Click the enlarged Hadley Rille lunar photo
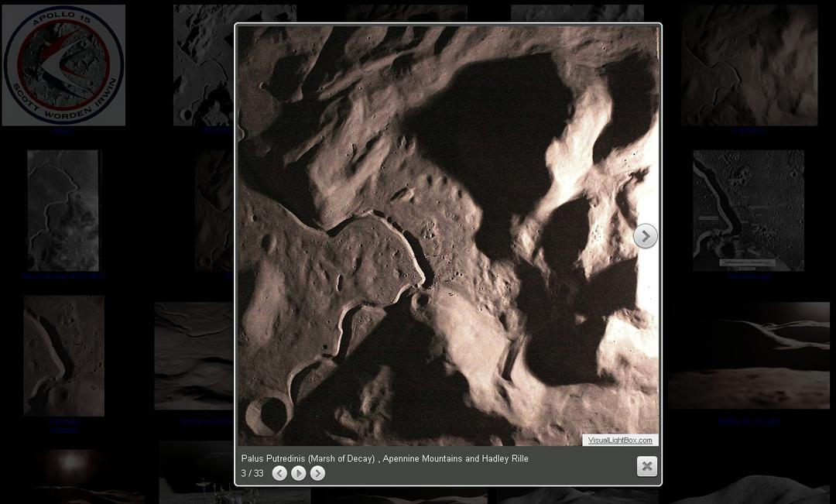Viewport: 836px width, 504px height. (x=448, y=235)
